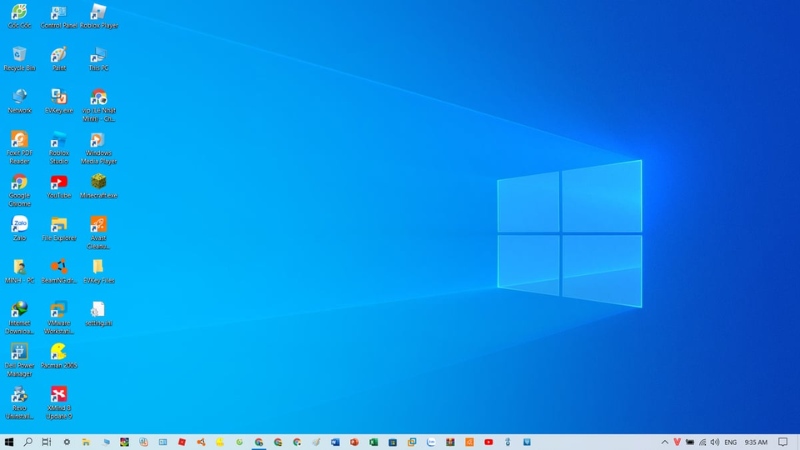800x450 pixels.
Task: Select the Windows Media Player shortcut
Action: pos(98,141)
